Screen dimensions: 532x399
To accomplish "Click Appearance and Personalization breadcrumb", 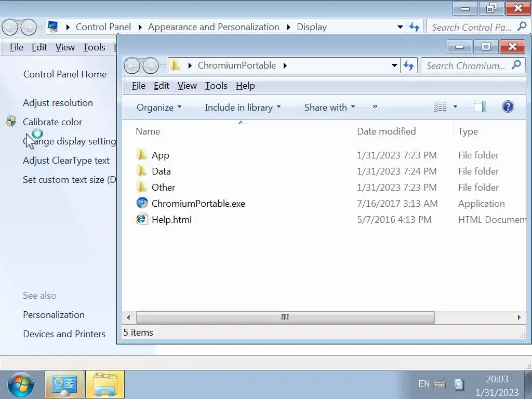I will coord(214,27).
